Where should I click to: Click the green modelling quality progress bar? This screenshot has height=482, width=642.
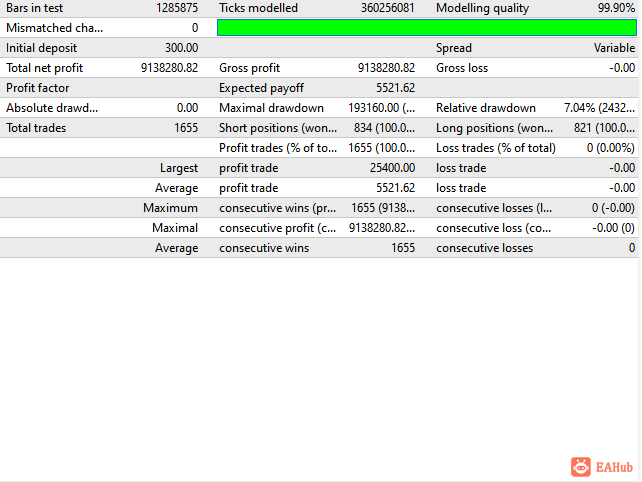click(427, 28)
